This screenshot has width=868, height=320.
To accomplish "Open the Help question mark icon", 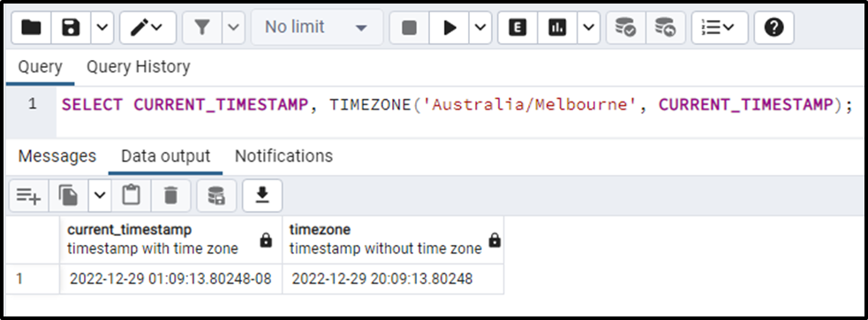I will [x=774, y=27].
